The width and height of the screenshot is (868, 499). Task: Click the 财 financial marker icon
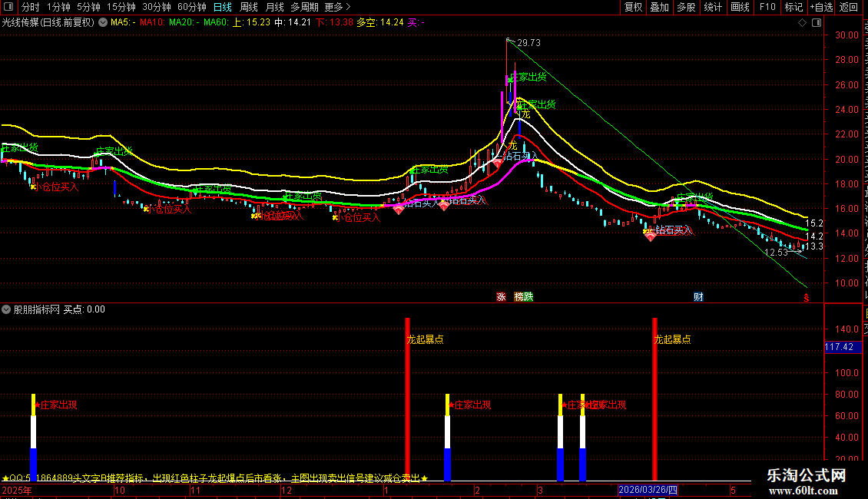[x=698, y=297]
